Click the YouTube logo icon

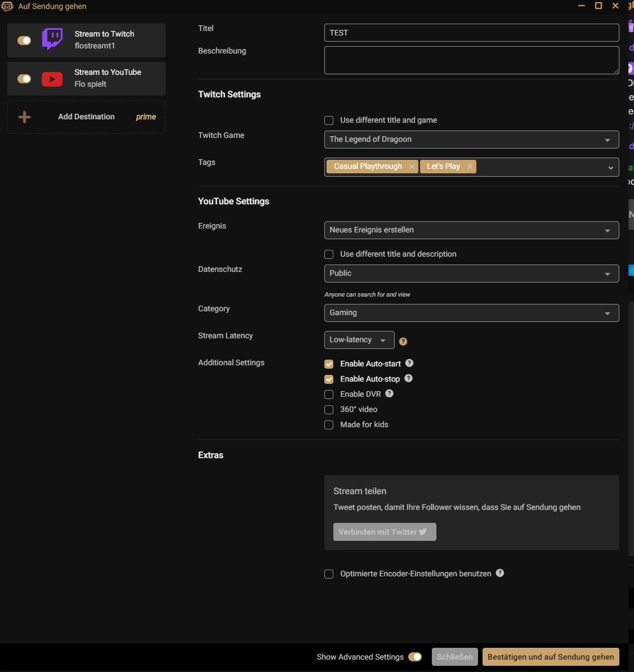pos(52,79)
